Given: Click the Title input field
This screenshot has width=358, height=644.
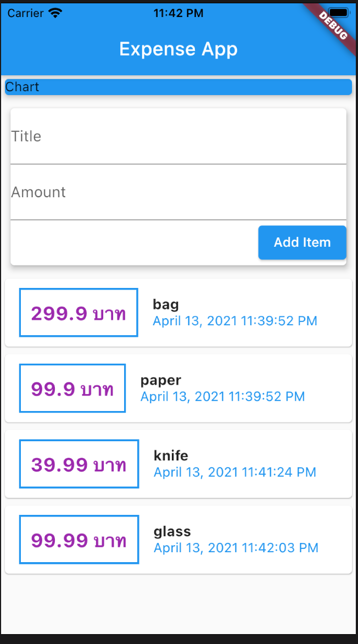Looking at the screenshot, I should [178, 137].
